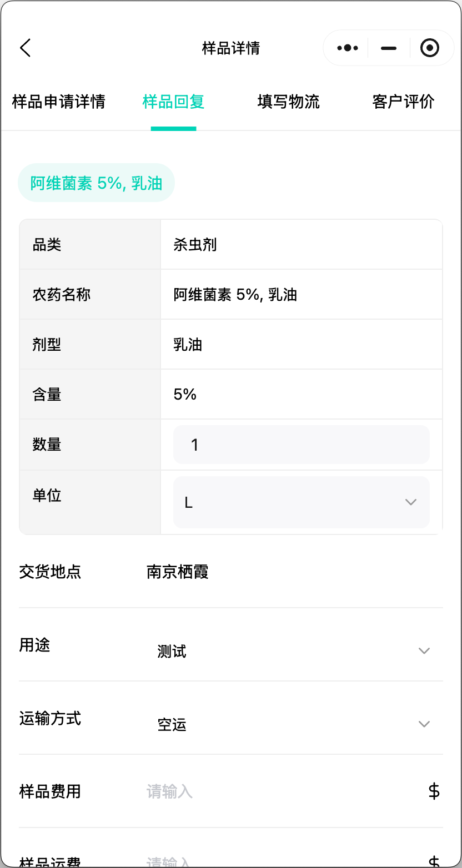
Task: Minimize the mini program with dash icon
Action: (x=389, y=48)
